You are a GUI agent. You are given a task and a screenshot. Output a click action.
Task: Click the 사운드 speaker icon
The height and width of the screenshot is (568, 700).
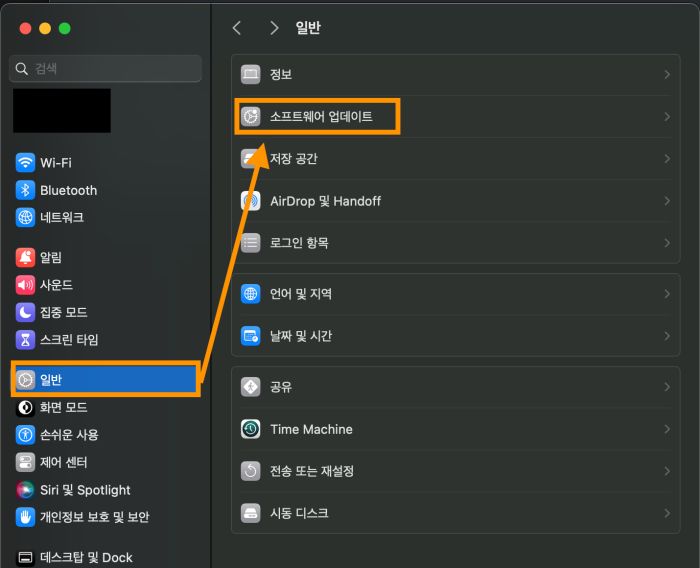25,285
